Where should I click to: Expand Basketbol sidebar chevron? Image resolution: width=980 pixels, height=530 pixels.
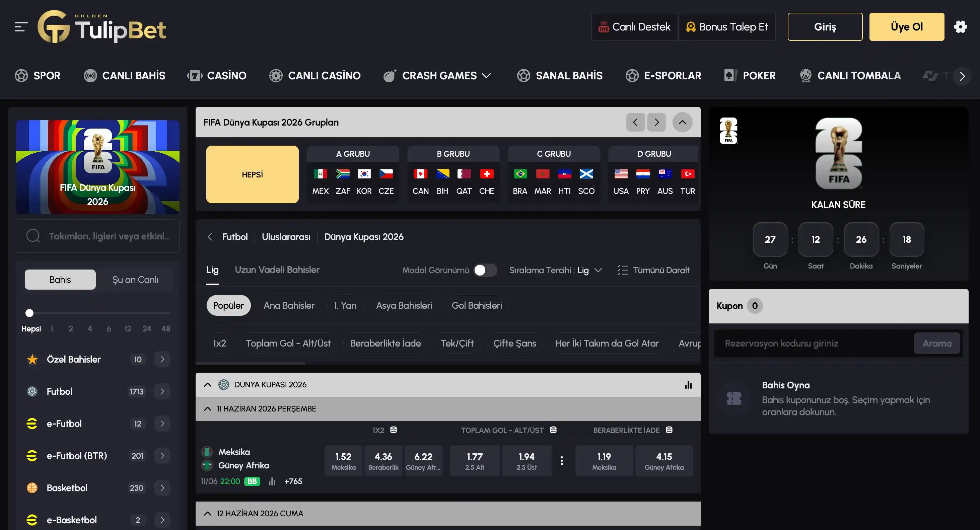click(x=162, y=488)
